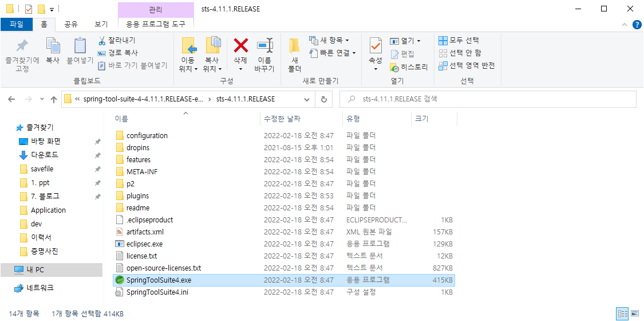Select the META-INF folder
This screenshot has height=321, width=644.
(x=283, y=171)
